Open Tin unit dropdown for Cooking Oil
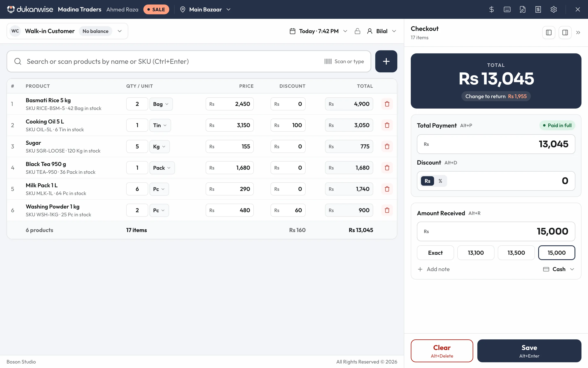The image size is (588, 368). point(160,125)
